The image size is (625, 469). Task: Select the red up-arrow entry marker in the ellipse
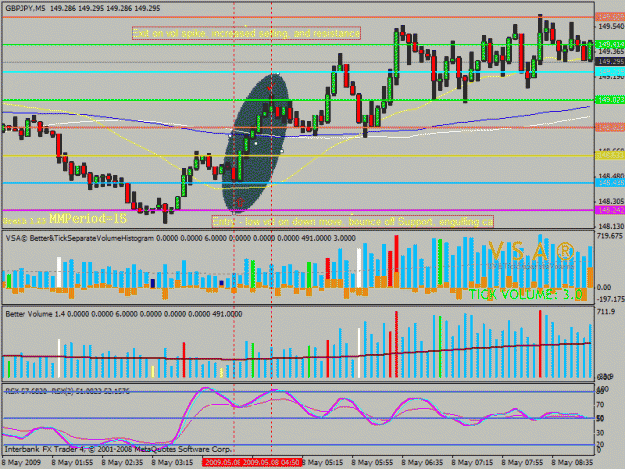[x=240, y=202]
